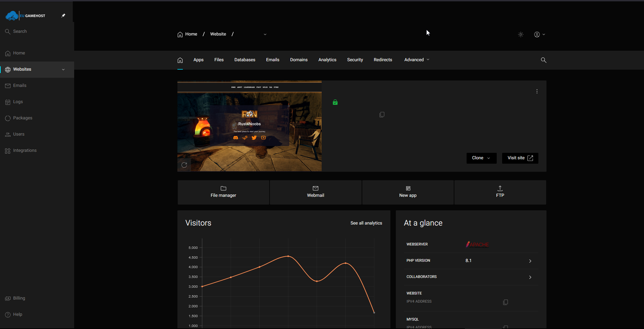Open the Clone dropdown button
644x329 pixels.
point(481,158)
